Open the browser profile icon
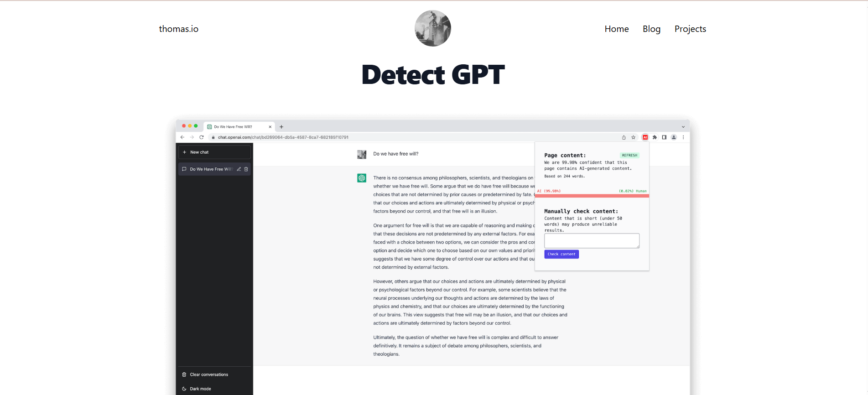Image resolution: width=868 pixels, height=395 pixels. click(x=674, y=137)
